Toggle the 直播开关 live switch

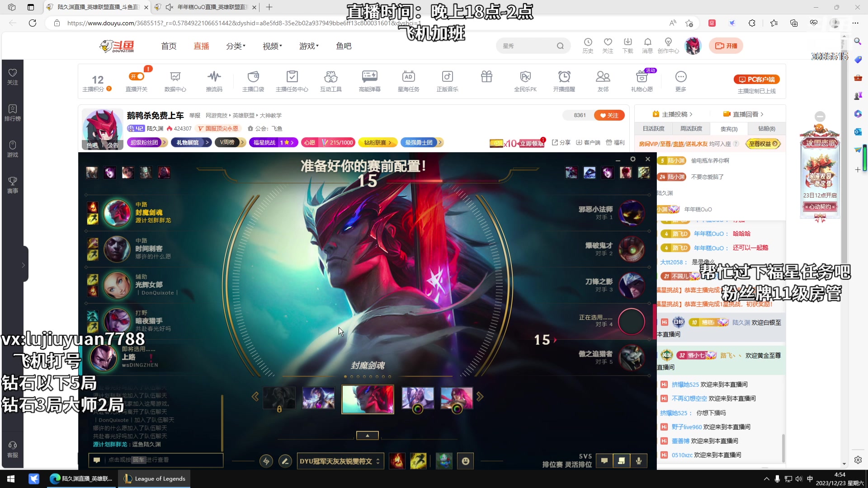pos(136,76)
